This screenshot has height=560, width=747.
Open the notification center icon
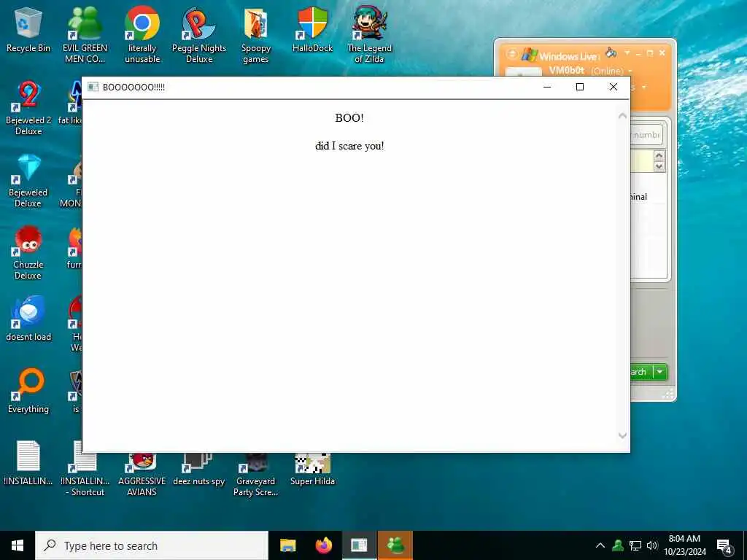click(x=724, y=545)
